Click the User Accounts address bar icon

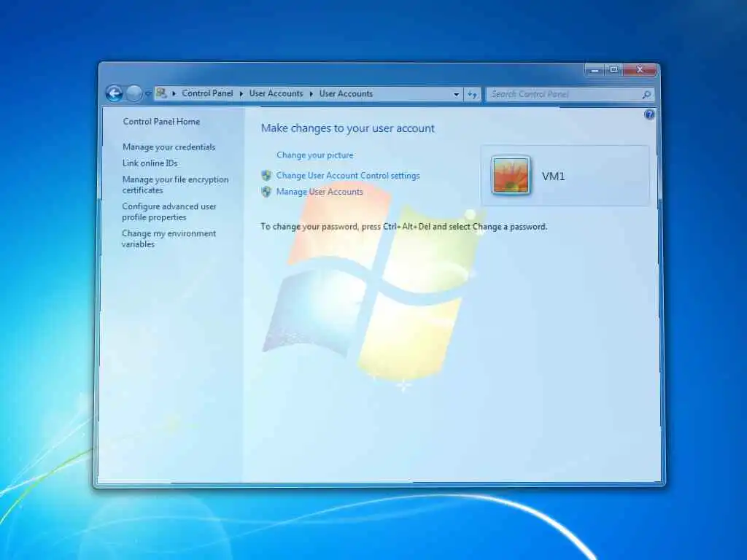pos(161,93)
